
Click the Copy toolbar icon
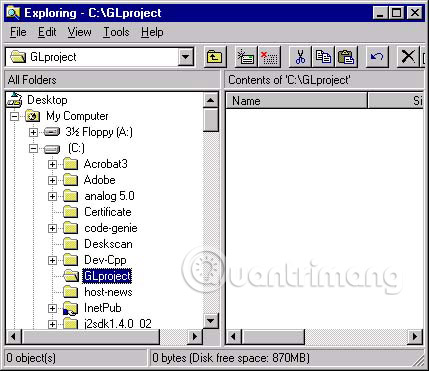click(323, 57)
